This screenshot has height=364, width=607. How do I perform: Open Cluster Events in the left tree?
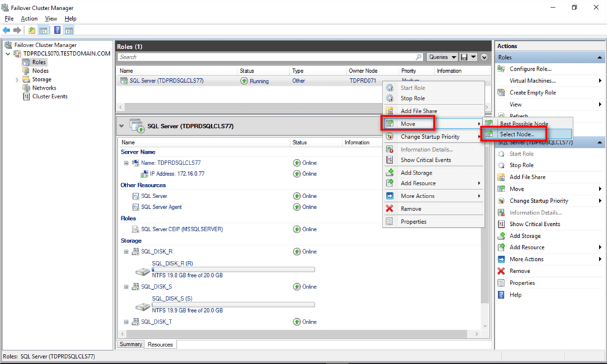coord(49,96)
